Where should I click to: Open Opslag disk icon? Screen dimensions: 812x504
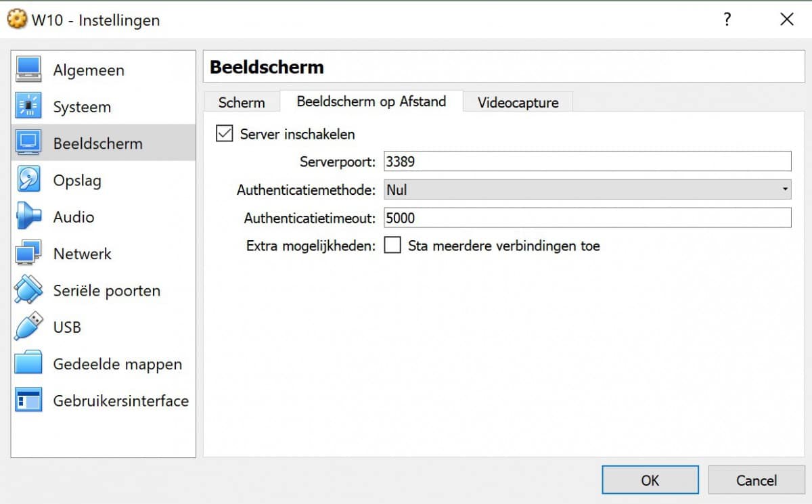coord(28,180)
